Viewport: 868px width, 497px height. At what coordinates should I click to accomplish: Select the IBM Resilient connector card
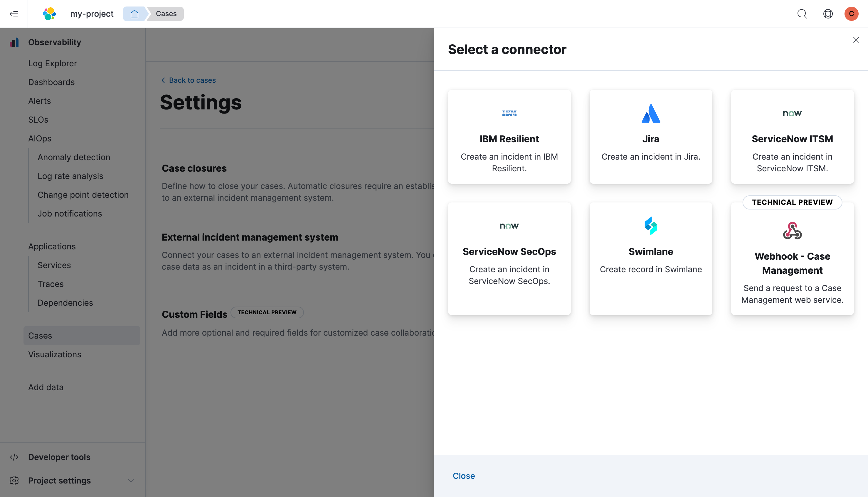(x=509, y=136)
